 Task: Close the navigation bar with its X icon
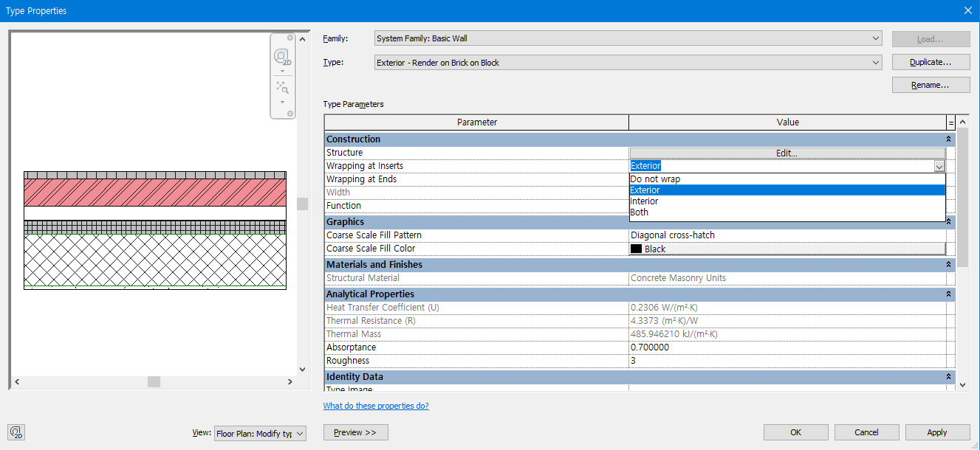click(x=290, y=38)
